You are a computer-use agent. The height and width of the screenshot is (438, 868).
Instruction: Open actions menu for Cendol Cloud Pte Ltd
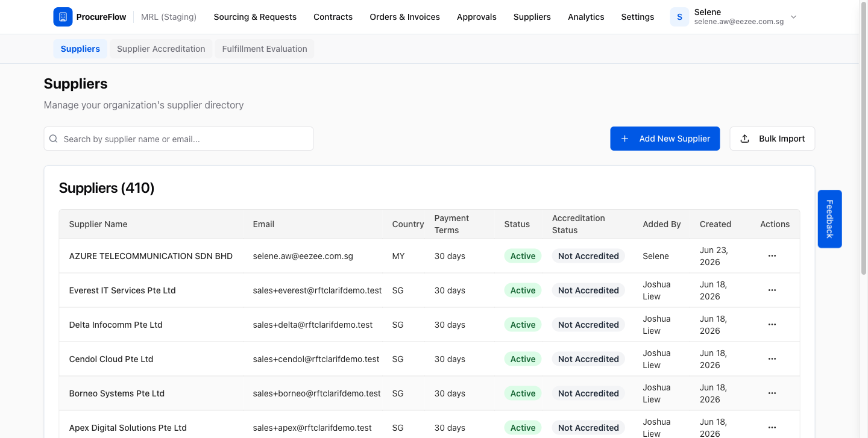(x=772, y=359)
